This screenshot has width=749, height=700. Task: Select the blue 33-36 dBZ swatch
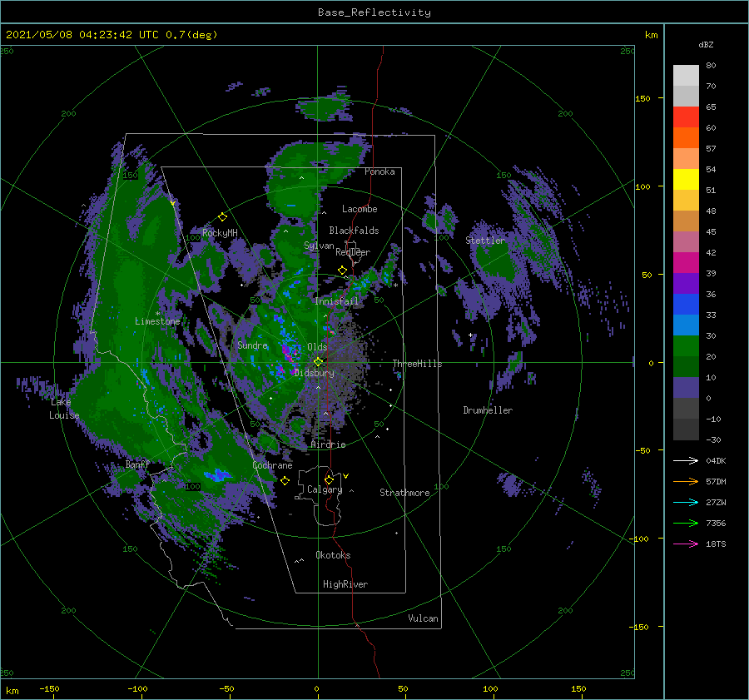(x=686, y=305)
